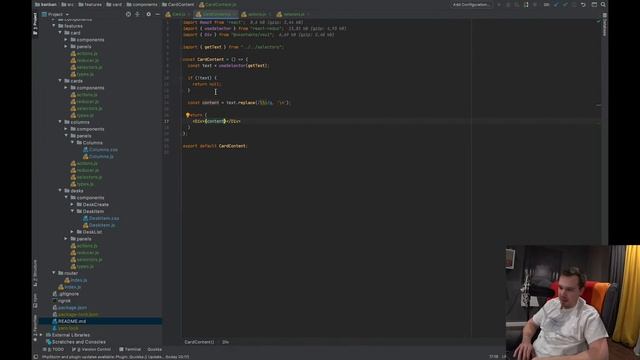Click Div in editor breadcrumbs
Viewport: 640px width, 360px height.
coord(225,342)
